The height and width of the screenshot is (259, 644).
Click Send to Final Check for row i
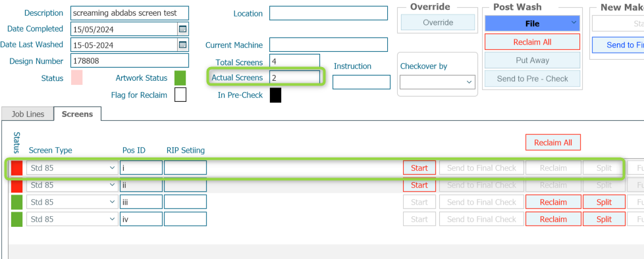(481, 168)
